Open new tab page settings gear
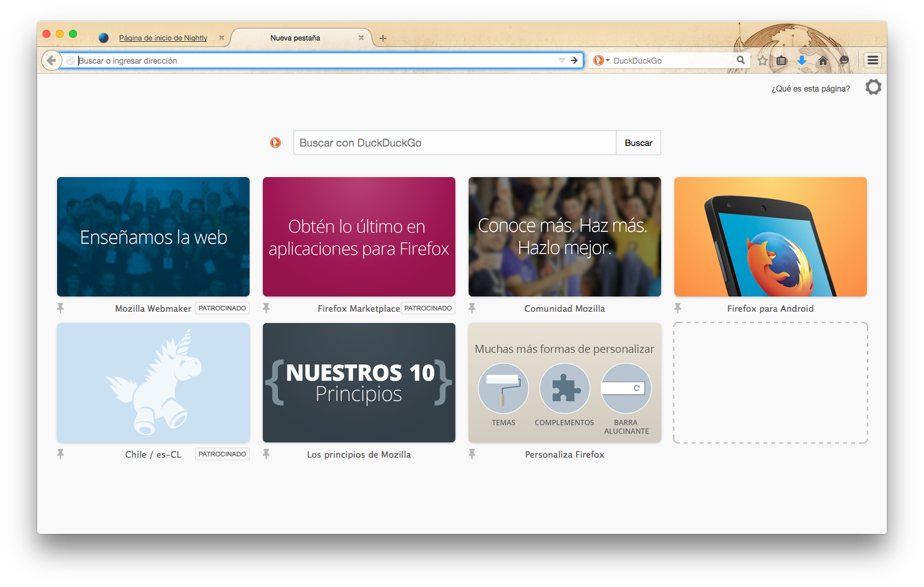 [x=874, y=87]
